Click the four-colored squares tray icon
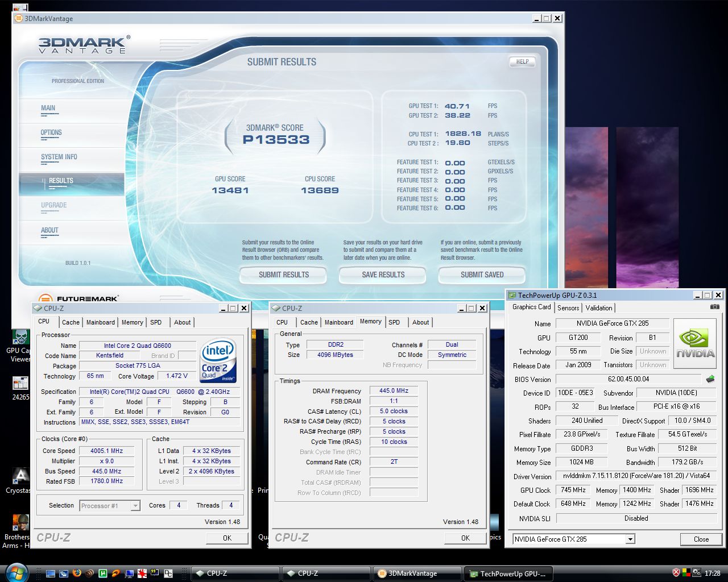 click(x=686, y=573)
